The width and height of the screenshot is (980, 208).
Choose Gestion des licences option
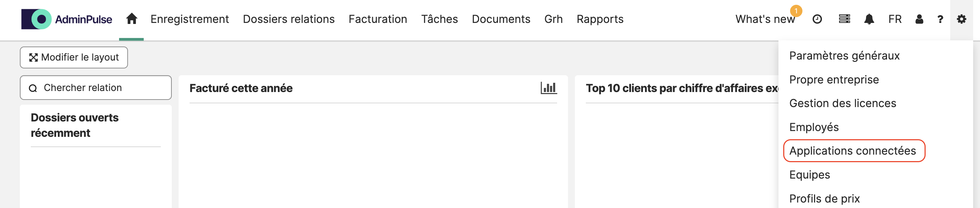(x=842, y=103)
